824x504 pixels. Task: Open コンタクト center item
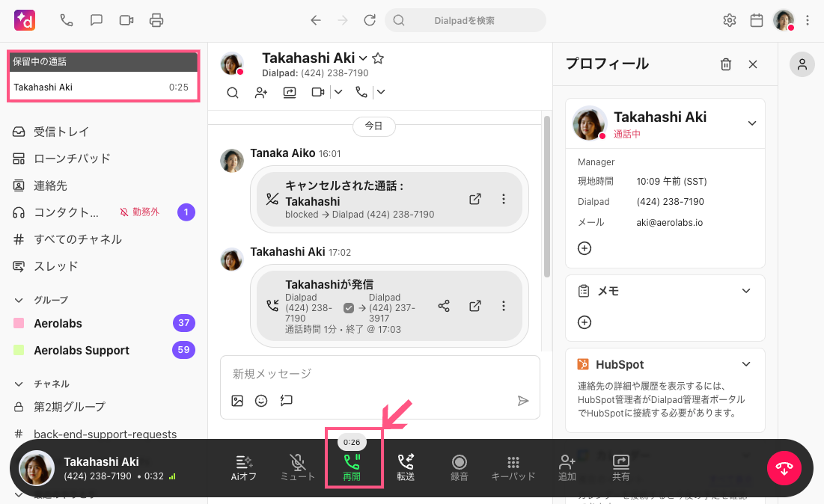(x=55, y=212)
